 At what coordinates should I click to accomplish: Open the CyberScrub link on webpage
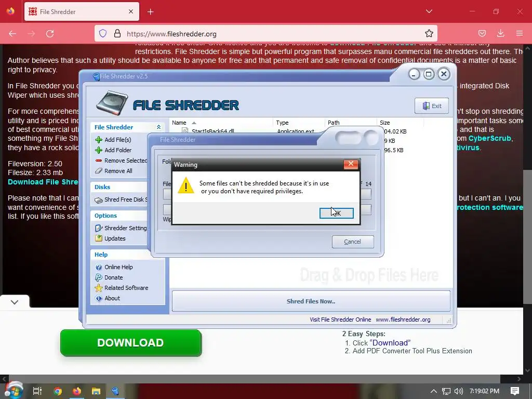489,138
